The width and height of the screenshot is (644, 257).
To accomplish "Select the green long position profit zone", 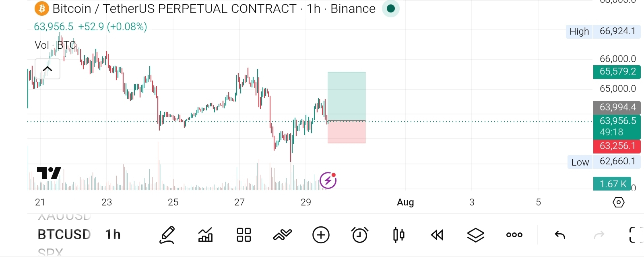I will 347,96.
